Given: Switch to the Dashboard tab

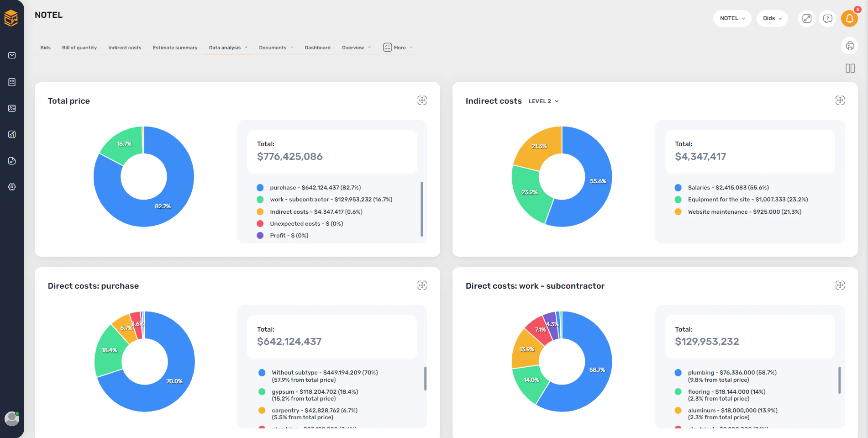Looking at the screenshot, I should [x=317, y=47].
